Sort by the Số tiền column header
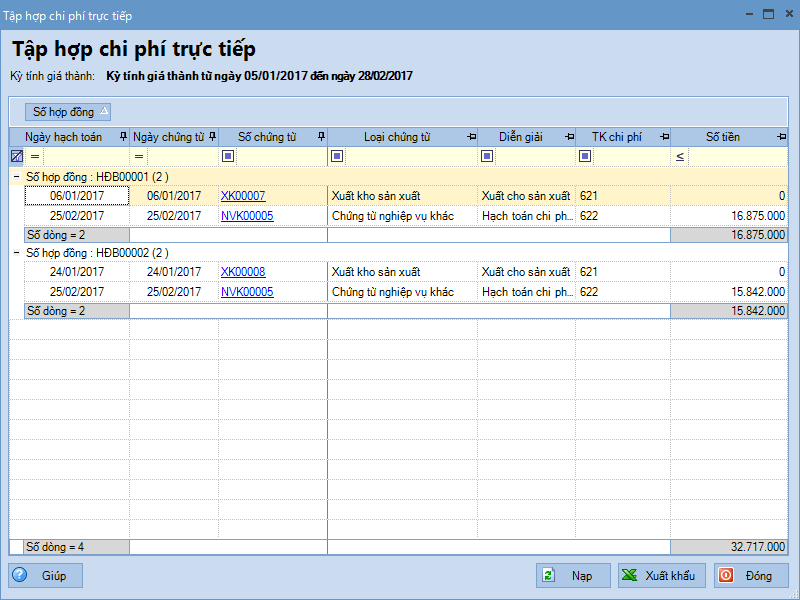Screen dimensions: 800x600 pos(722,137)
